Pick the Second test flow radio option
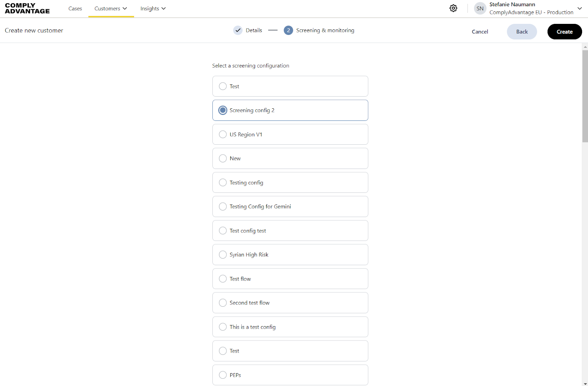Viewport: 588px width, 386px height. (223, 303)
